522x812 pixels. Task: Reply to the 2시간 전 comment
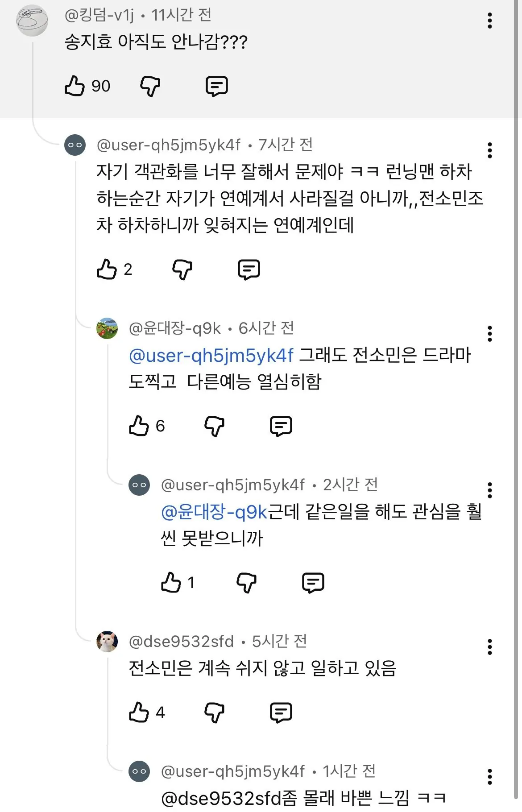(313, 583)
